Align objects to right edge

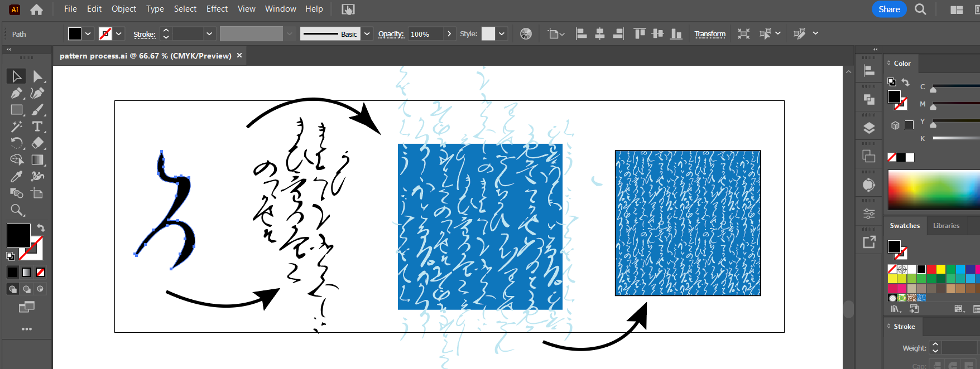tap(618, 34)
